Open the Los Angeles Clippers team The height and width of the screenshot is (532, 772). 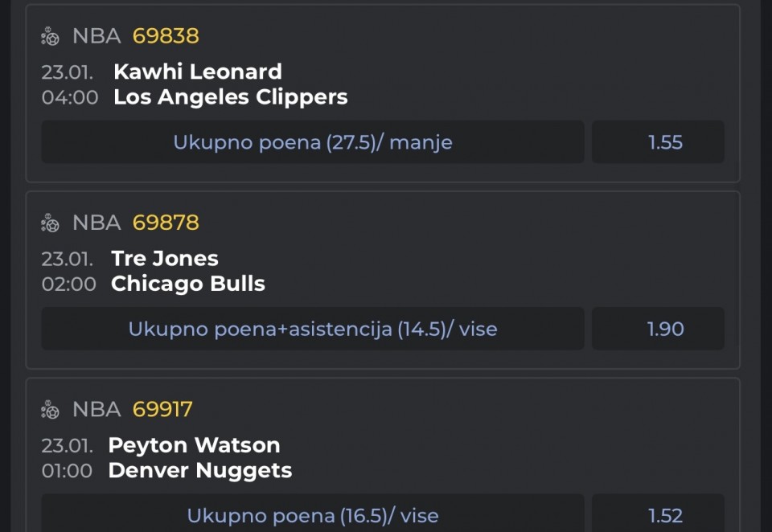click(x=231, y=97)
